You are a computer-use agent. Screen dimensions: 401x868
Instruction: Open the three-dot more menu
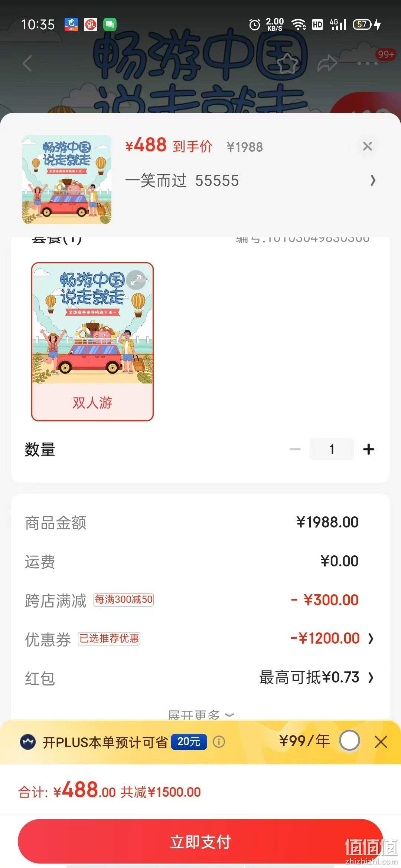tap(367, 63)
